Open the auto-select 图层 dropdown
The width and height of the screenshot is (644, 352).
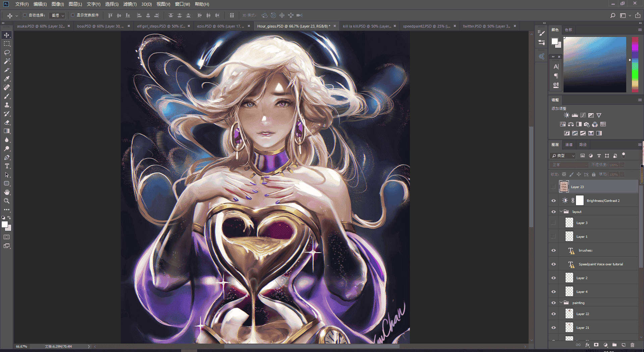pos(57,15)
